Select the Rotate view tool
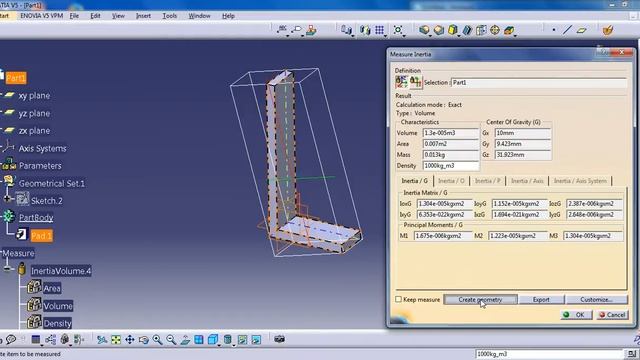Screen dimensions: 640x360 tap(144, 340)
